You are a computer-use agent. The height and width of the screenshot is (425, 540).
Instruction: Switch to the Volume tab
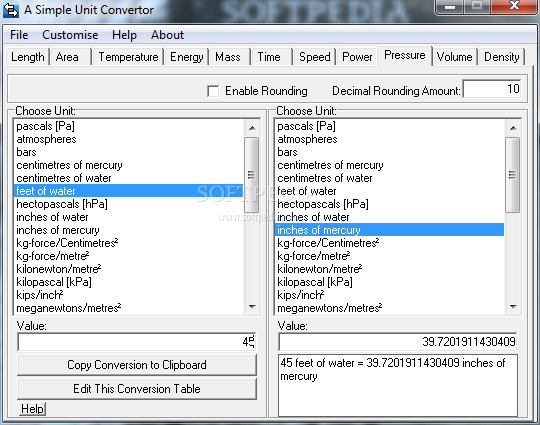(455, 57)
